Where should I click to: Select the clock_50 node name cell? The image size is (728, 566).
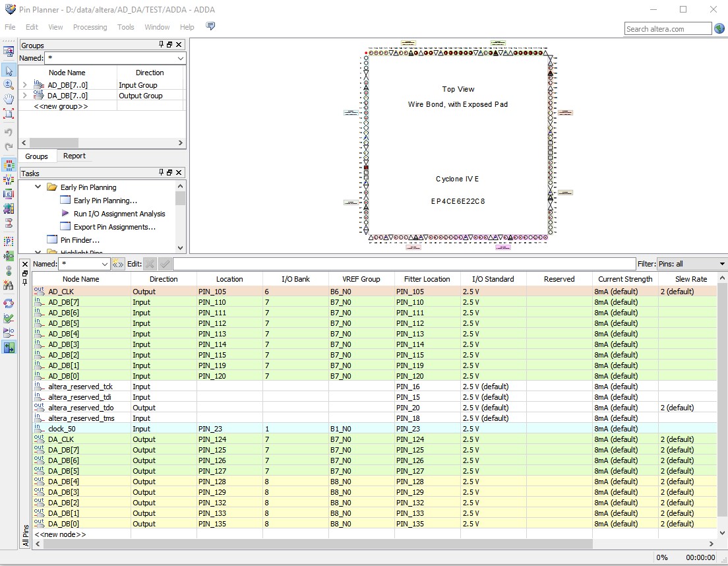62,429
